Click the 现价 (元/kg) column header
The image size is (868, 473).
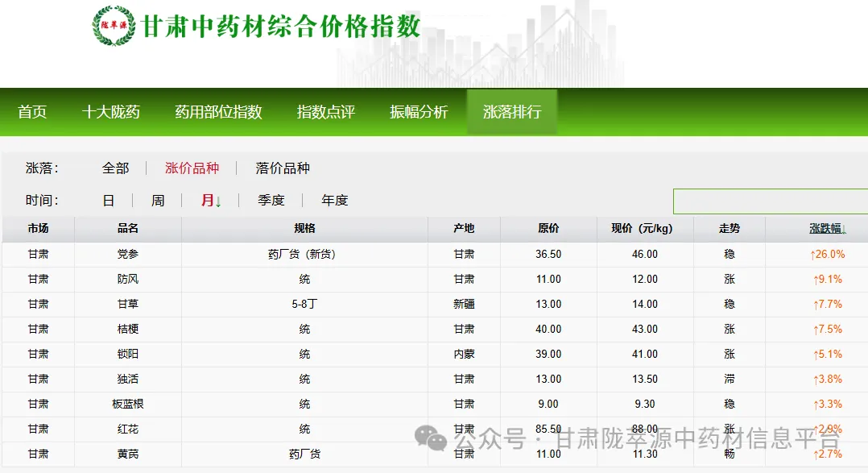(643, 228)
